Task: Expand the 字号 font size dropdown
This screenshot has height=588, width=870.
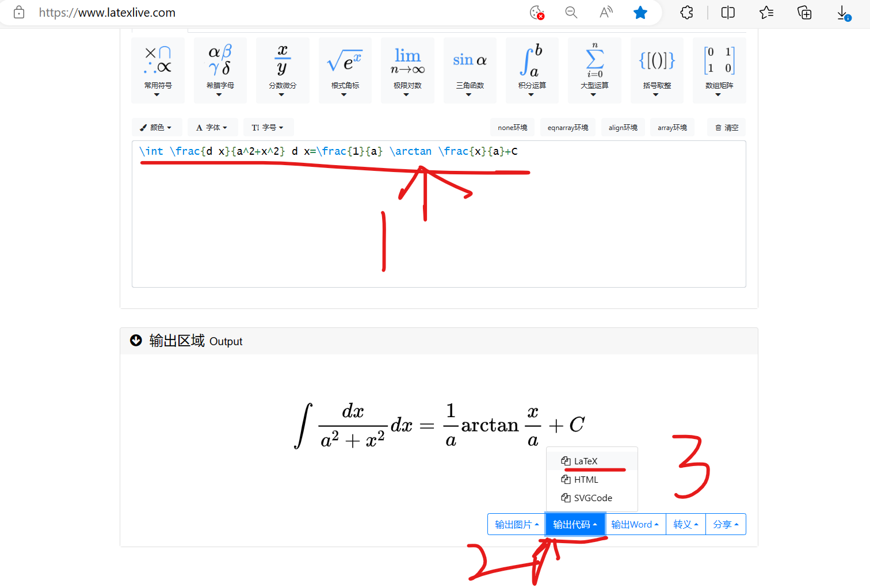Action: tap(268, 127)
